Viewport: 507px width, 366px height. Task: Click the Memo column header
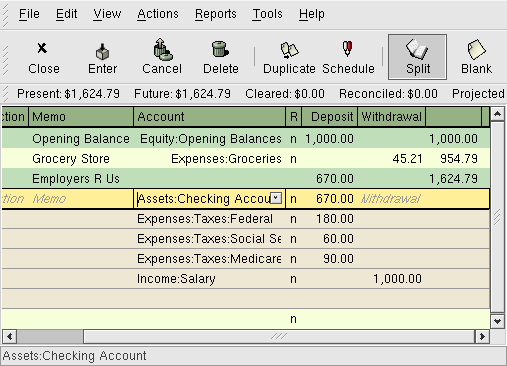81,117
